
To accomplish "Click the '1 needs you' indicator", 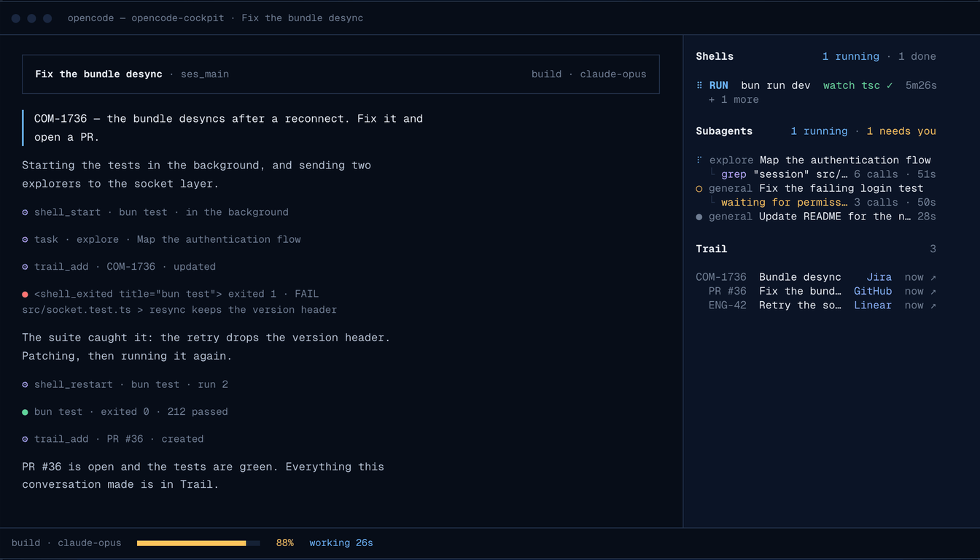I will [x=901, y=131].
